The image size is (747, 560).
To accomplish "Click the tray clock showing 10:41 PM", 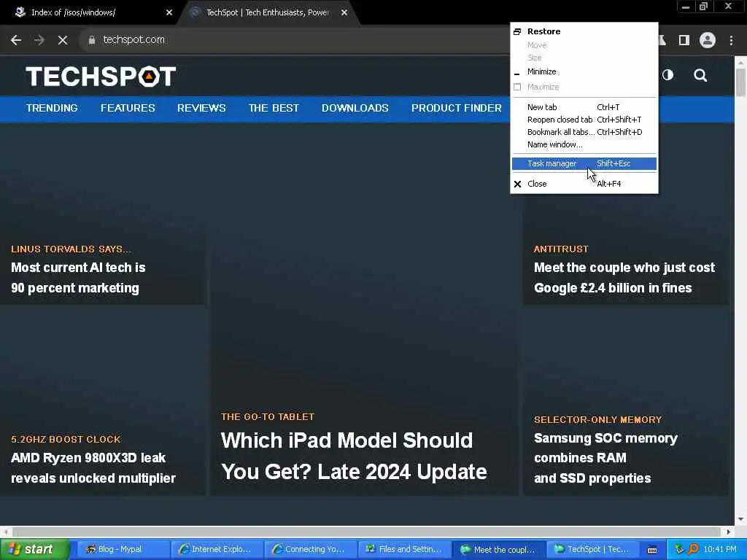I will [x=720, y=550].
